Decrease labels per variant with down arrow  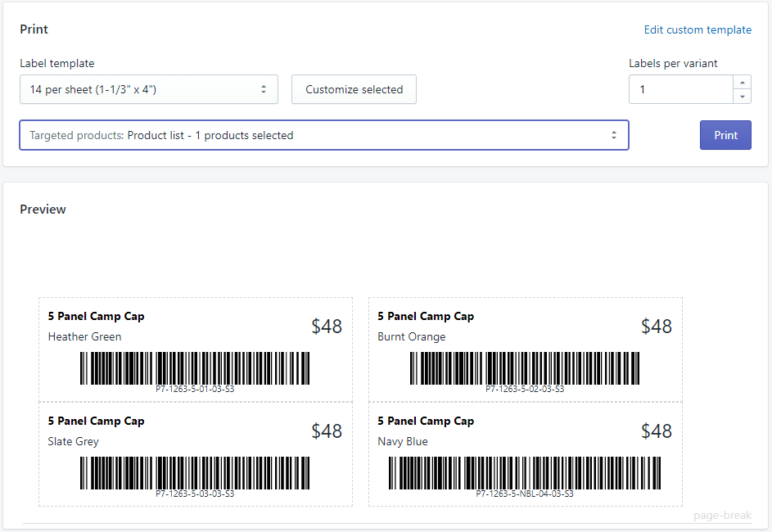tap(743, 97)
